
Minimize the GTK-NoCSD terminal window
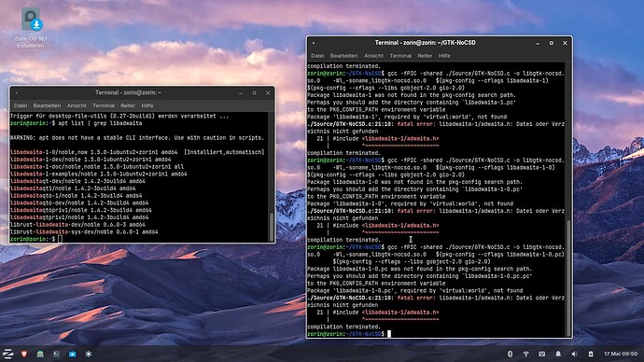538,43
